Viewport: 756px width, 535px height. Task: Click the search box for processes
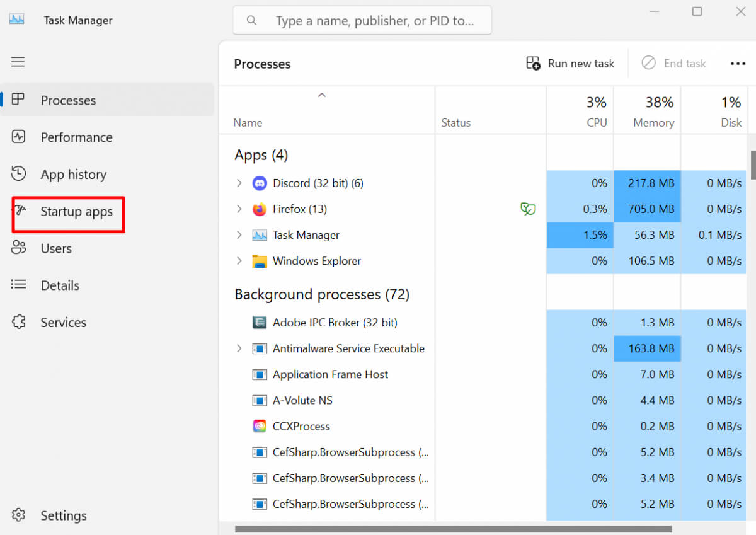point(372,21)
